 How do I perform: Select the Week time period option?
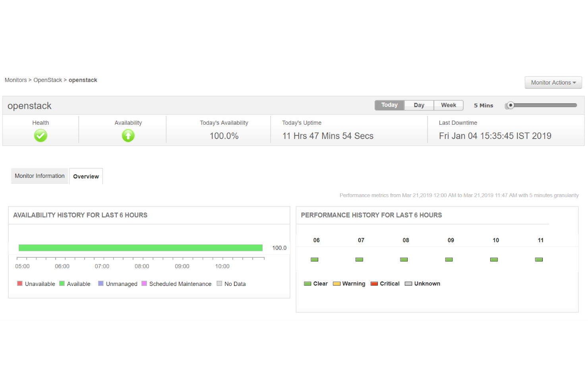pos(448,105)
